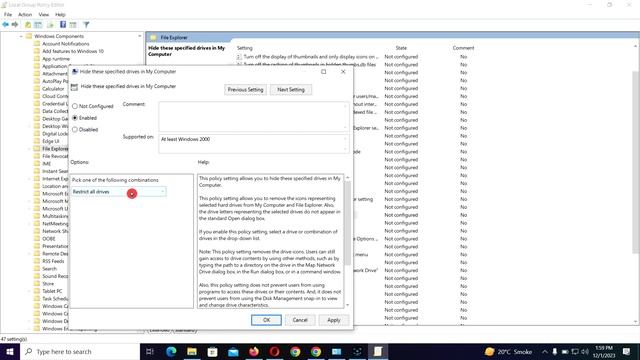The height and width of the screenshot is (360, 640).
Task: Click the Apply button
Action: (x=333, y=320)
